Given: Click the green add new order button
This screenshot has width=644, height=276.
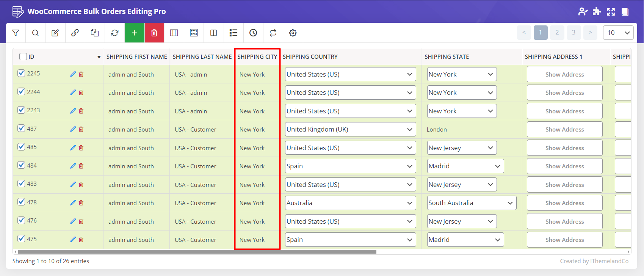Looking at the screenshot, I should (x=134, y=33).
